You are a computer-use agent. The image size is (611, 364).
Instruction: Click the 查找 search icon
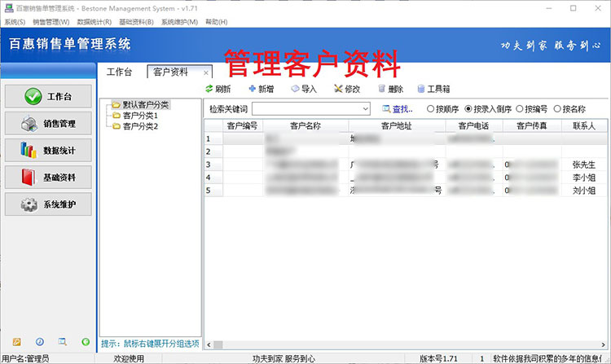[x=386, y=109]
